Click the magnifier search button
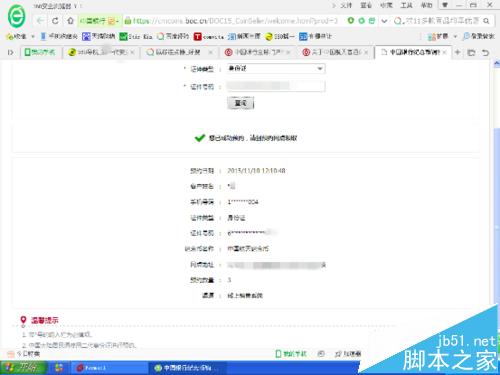Image resolution: width=500 pixels, height=375 pixels. tap(486, 21)
